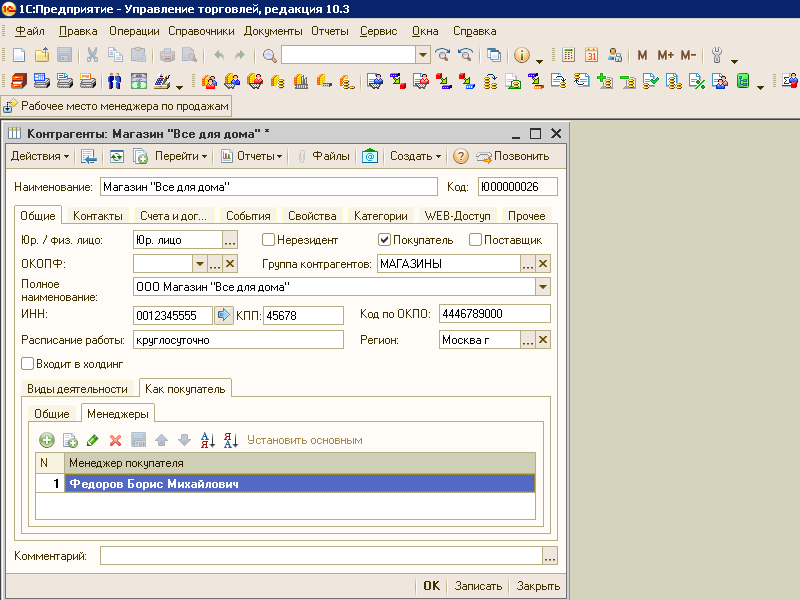Open the calculator icon in main toolbar
The image size is (800, 600).
568,55
